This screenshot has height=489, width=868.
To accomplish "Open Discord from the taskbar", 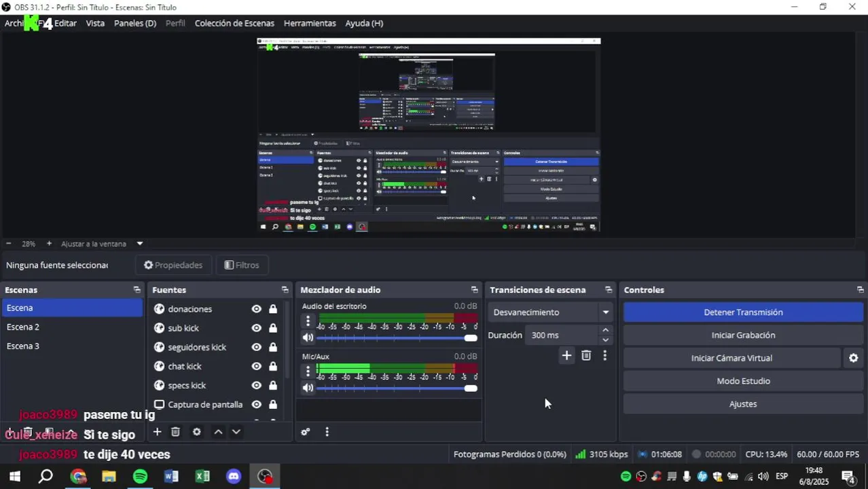I will (234, 476).
